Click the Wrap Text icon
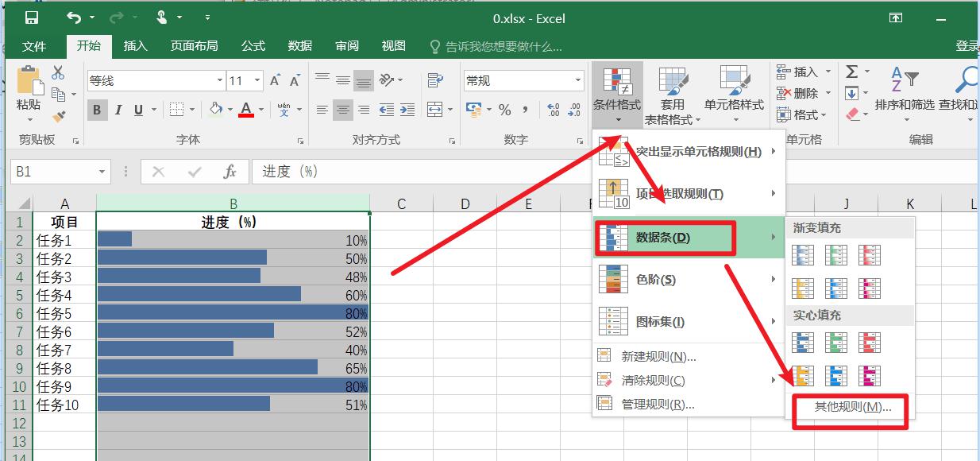 pyautogui.click(x=434, y=79)
